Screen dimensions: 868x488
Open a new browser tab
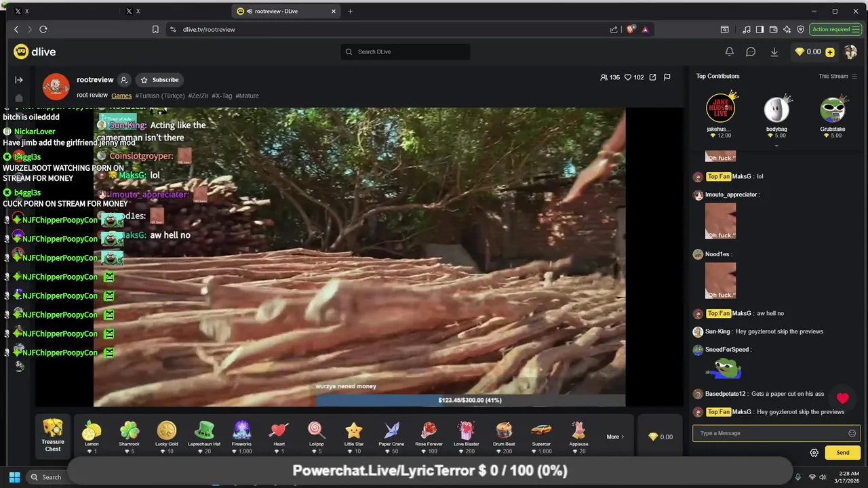(350, 12)
